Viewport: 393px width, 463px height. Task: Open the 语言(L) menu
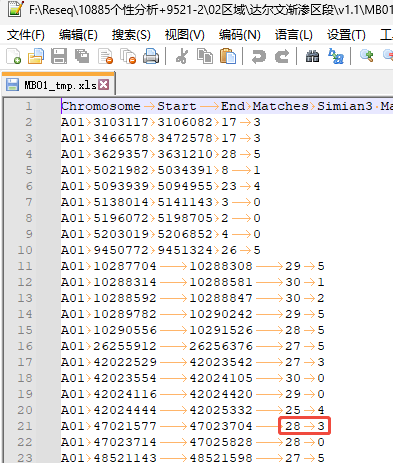click(x=293, y=35)
